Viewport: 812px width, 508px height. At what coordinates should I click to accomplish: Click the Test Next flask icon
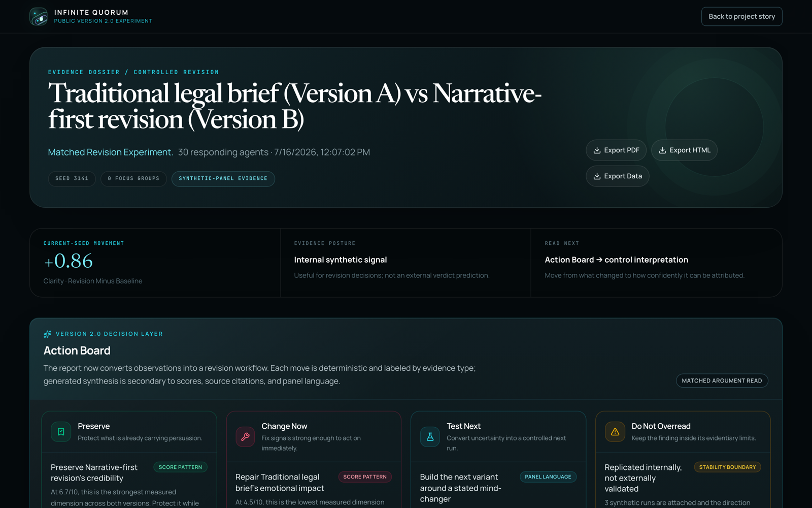pos(430,437)
